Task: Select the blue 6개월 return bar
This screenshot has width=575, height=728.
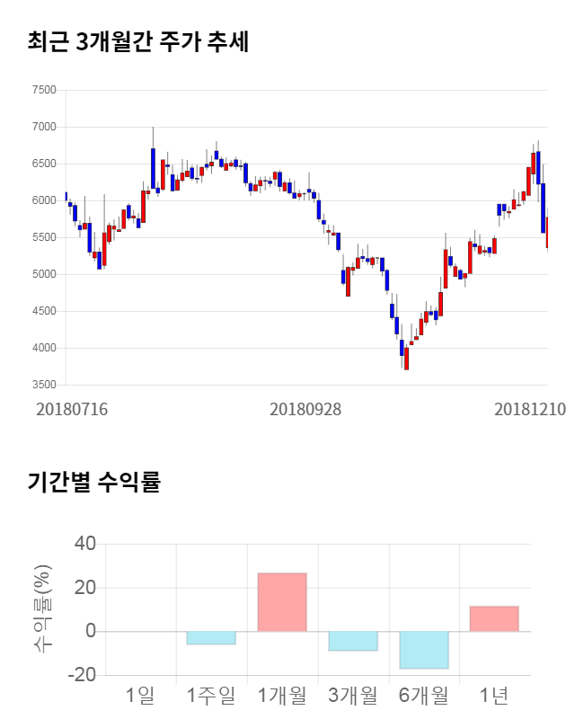Action: pyautogui.click(x=424, y=650)
